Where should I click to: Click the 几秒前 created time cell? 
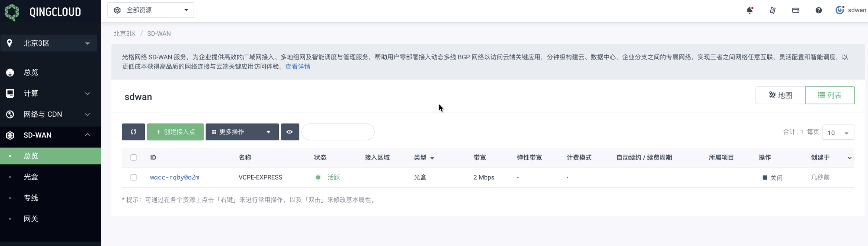click(820, 177)
